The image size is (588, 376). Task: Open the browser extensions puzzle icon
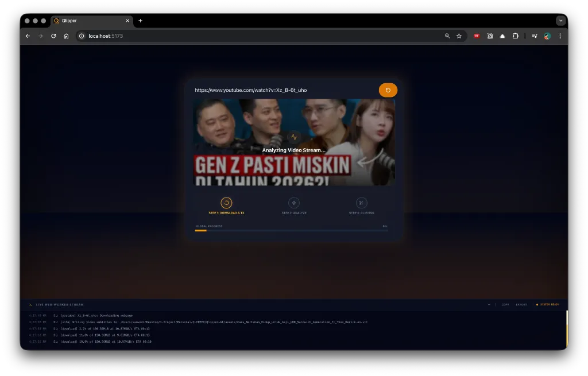(x=515, y=36)
